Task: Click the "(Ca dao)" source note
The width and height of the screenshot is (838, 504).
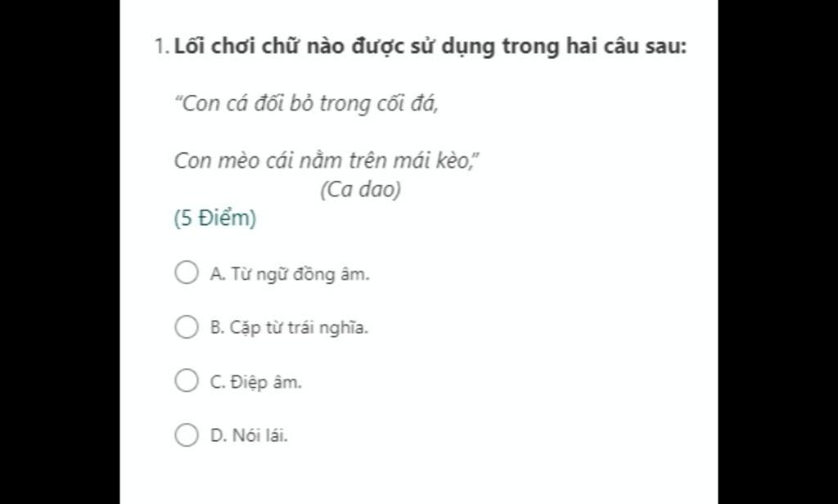Action: click(360, 191)
